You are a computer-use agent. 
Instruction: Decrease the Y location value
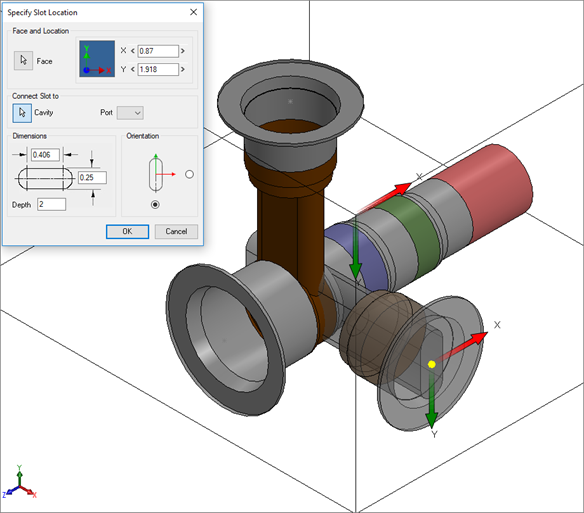pyautogui.click(x=133, y=69)
